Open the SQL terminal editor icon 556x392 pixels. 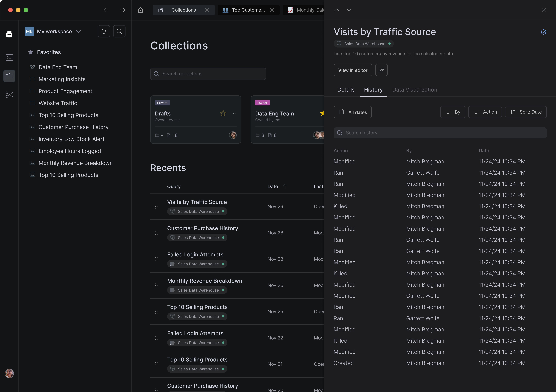coord(9,57)
